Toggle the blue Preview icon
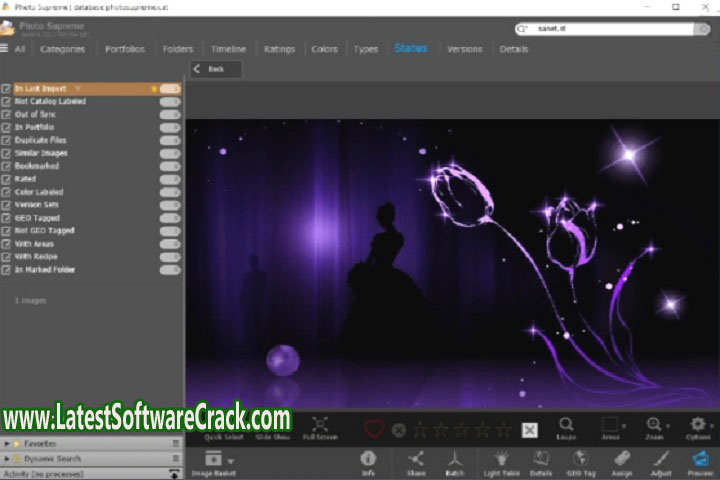Screen dimensions: 720x480 point(700,458)
